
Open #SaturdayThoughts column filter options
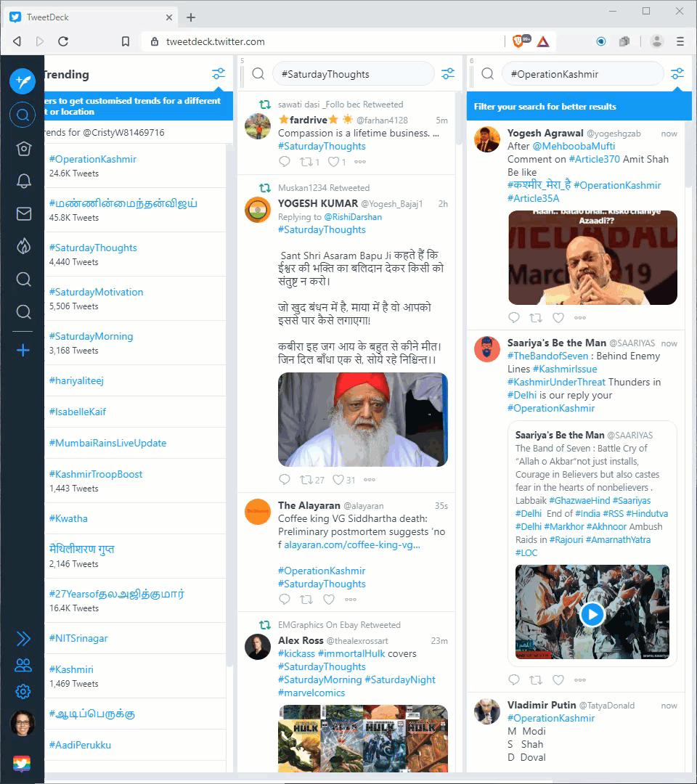tap(448, 74)
